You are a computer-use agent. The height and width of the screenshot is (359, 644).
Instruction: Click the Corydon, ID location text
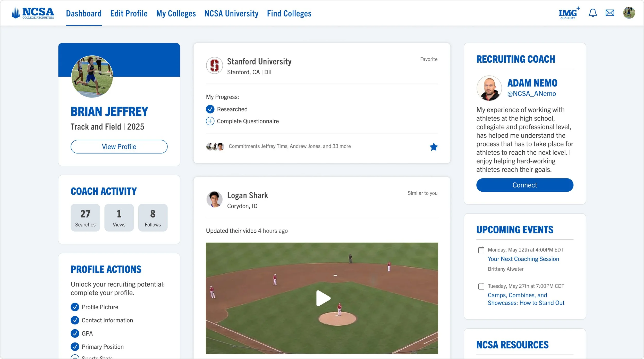(x=242, y=206)
